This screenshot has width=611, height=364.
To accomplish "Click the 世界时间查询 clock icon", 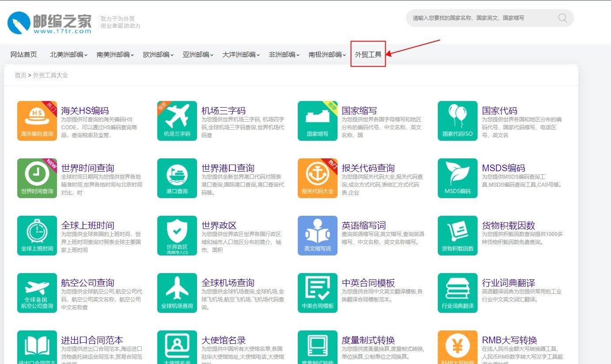I will pos(37,178).
